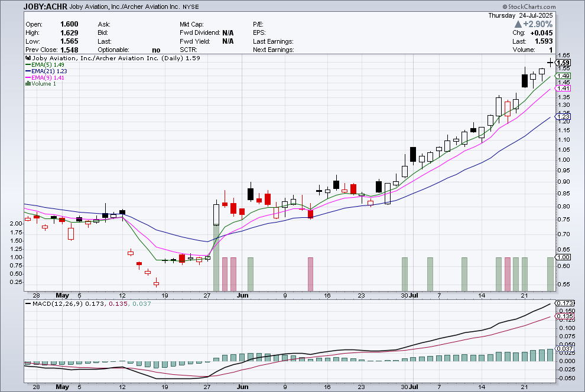Select the magenta EMA(9) 1.41 legend entry
585x392 pixels.
pyautogui.click(x=45, y=77)
